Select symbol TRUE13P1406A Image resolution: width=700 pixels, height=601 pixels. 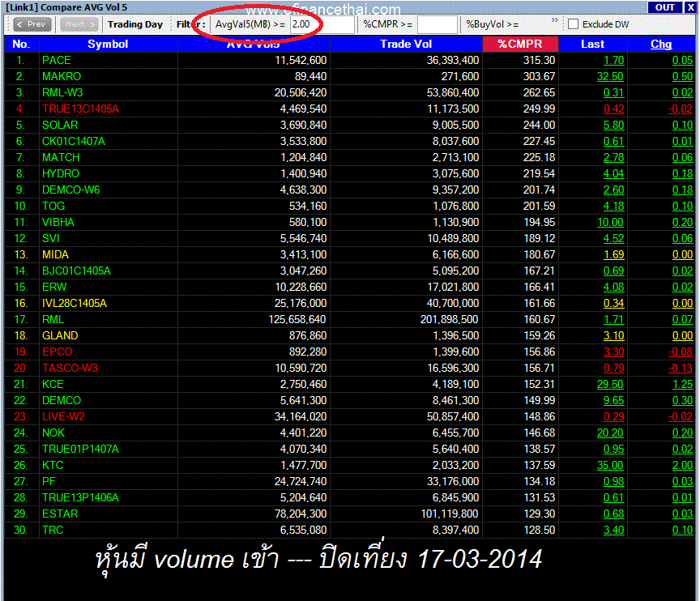(x=81, y=498)
